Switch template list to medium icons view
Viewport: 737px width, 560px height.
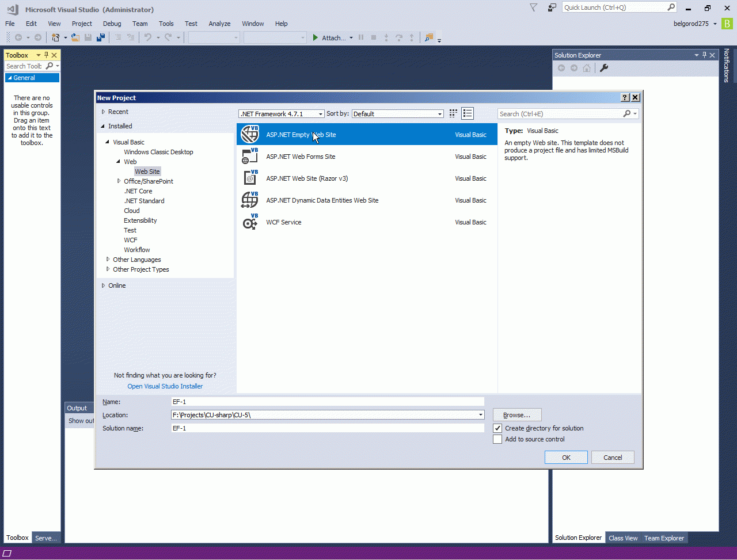click(468, 113)
